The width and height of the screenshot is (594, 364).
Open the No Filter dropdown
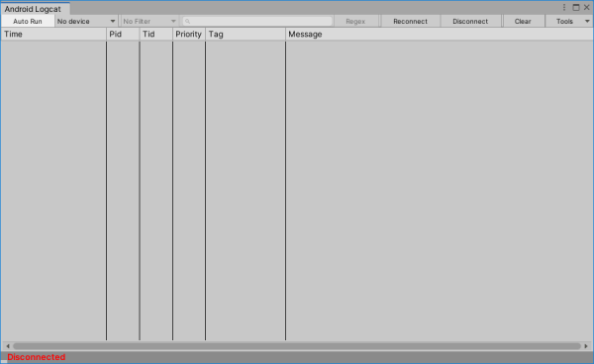[149, 21]
